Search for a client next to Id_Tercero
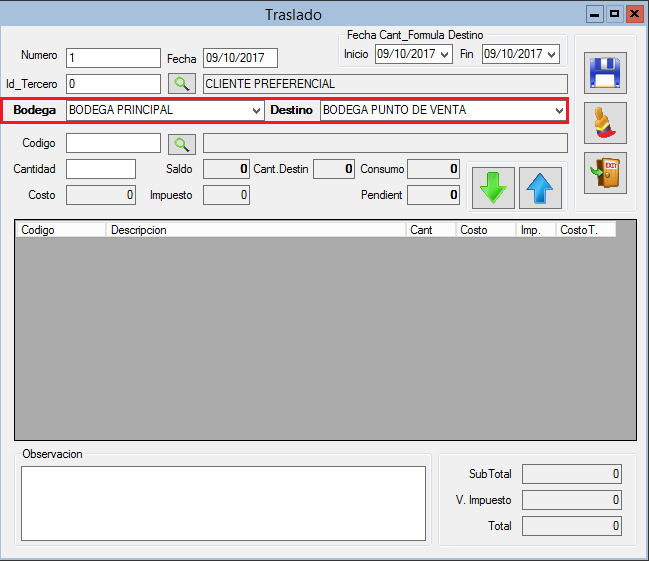Image resolution: width=649 pixels, height=561 pixels. coord(181,84)
